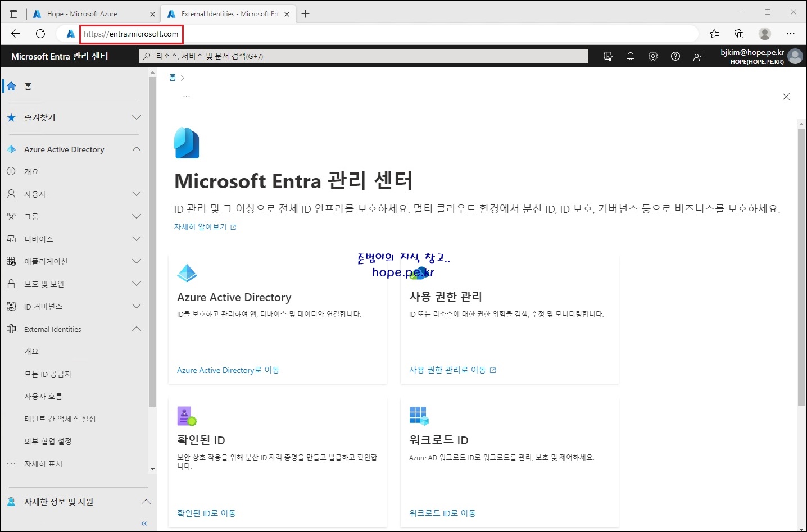This screenshot has height=532, width=807.
Task: Click the Favorites star icon
Action: (x=11, y=117)
